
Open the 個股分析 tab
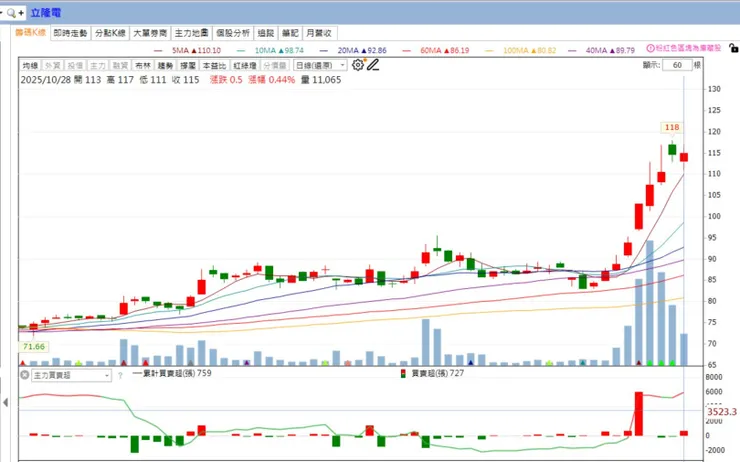pos(233,33)
